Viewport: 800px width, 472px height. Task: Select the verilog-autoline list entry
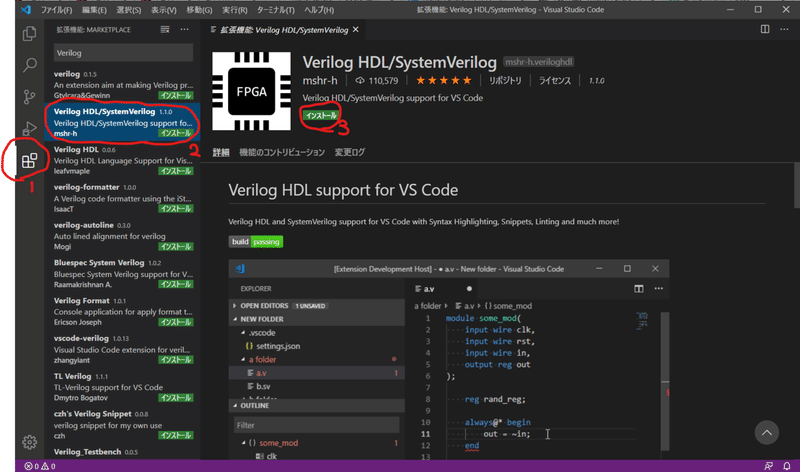coord(122,236)
